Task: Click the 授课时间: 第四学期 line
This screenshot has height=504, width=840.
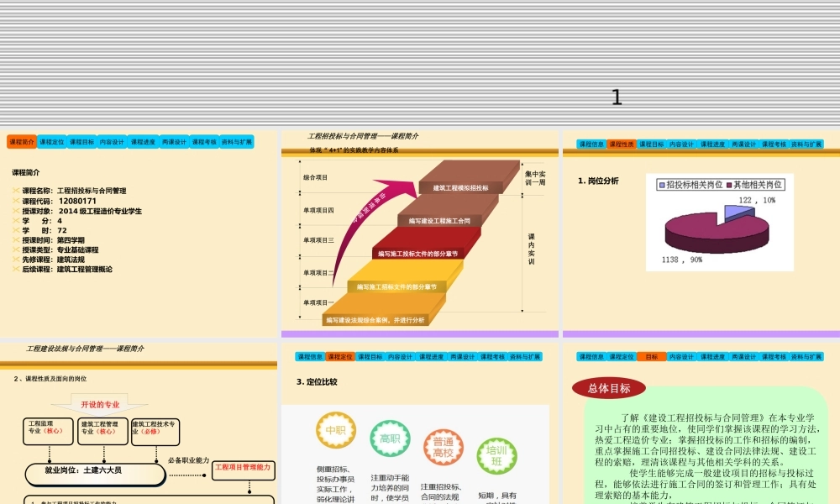Action: click(x=53, y=240)
